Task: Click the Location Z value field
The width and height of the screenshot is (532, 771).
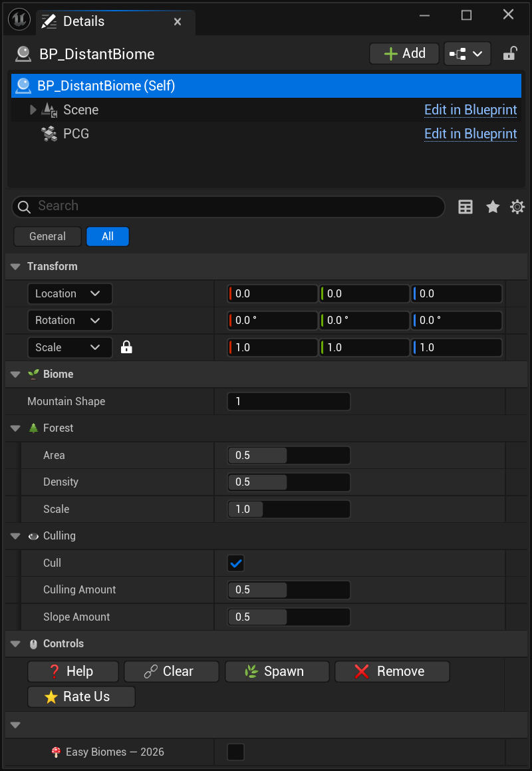Action: 456,293
